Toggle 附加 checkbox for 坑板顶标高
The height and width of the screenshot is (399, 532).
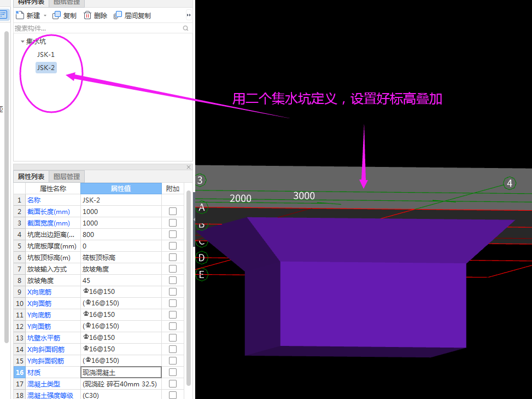(173, 257)
